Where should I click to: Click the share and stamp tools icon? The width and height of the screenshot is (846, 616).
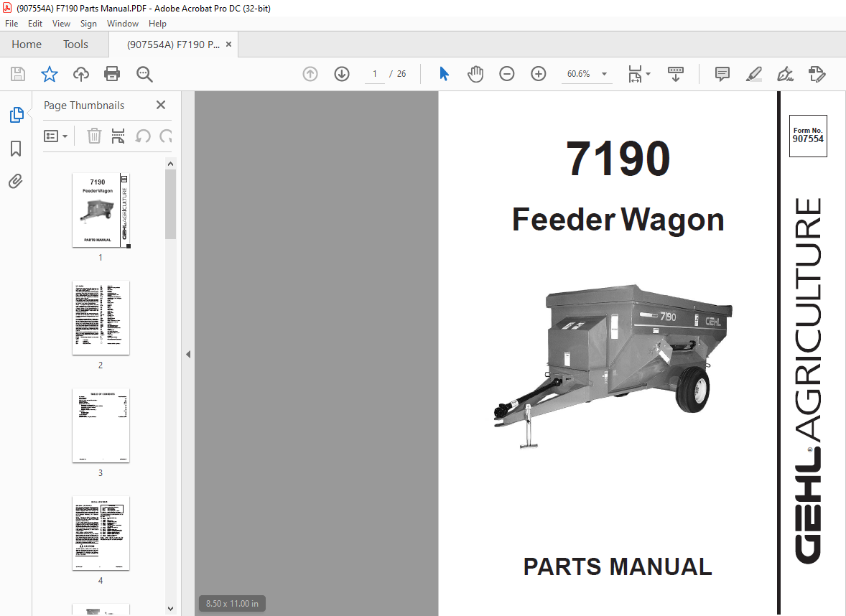click(817, 74)
